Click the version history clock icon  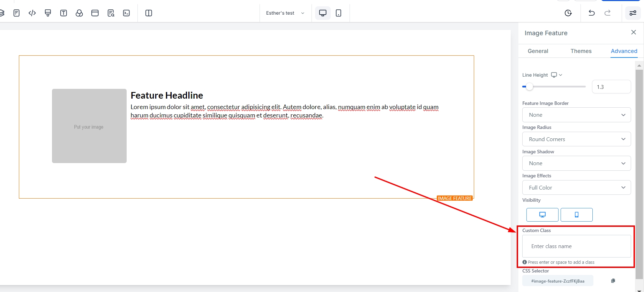568,13
